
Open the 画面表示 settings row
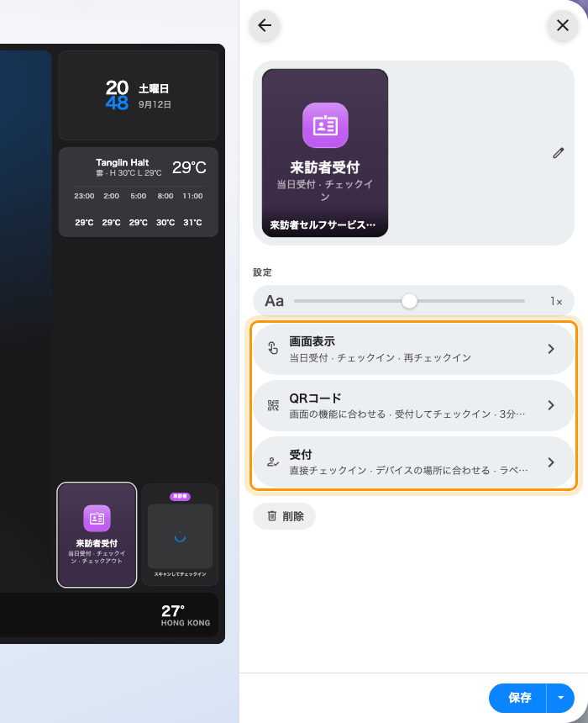tap(413, 349)
